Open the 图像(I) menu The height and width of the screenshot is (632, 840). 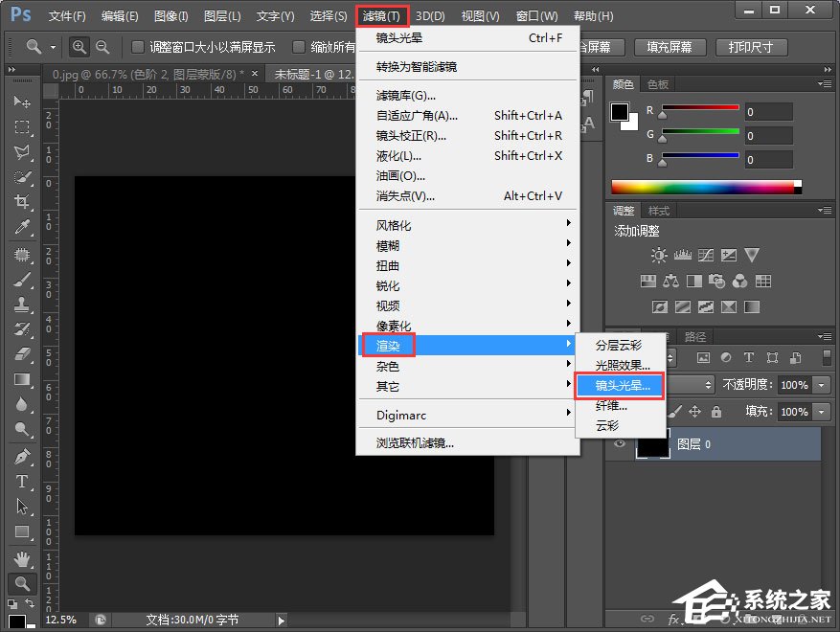click(171, 16)
